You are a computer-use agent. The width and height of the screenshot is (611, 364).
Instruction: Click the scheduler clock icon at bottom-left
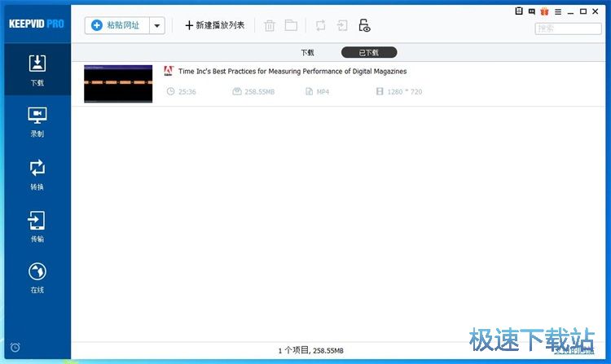coord(15,347)
